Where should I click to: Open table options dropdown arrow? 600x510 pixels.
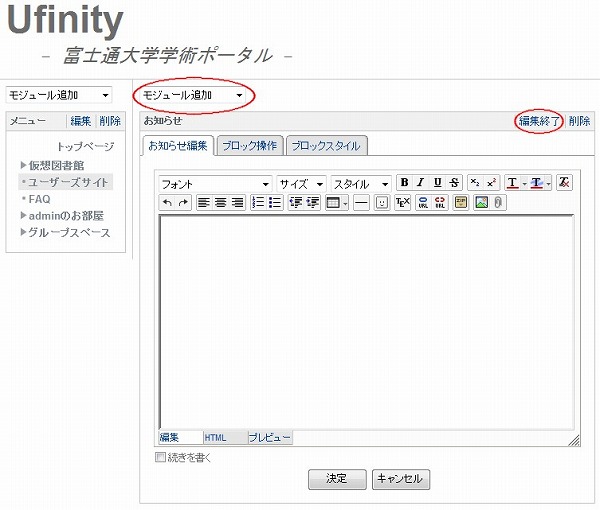click(x=345, y=204)
